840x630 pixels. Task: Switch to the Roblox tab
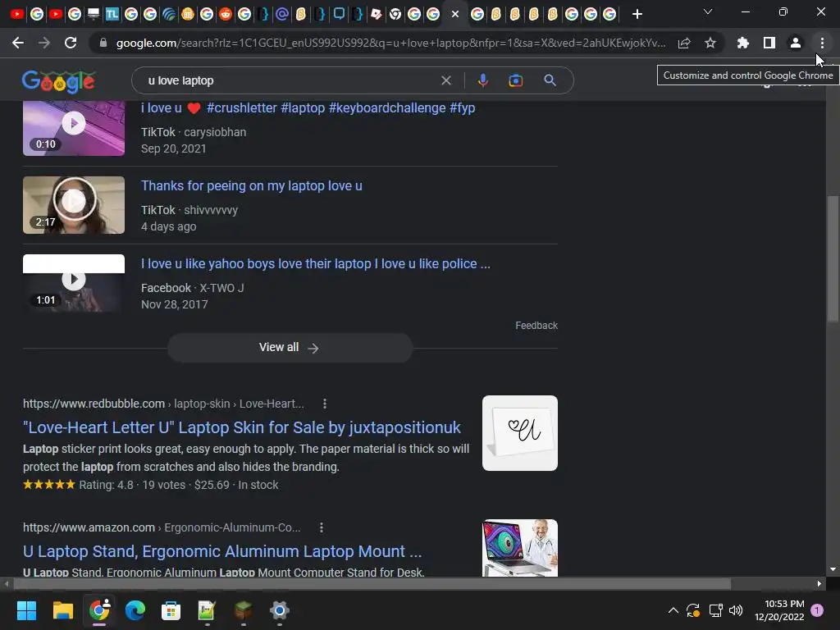376,14
